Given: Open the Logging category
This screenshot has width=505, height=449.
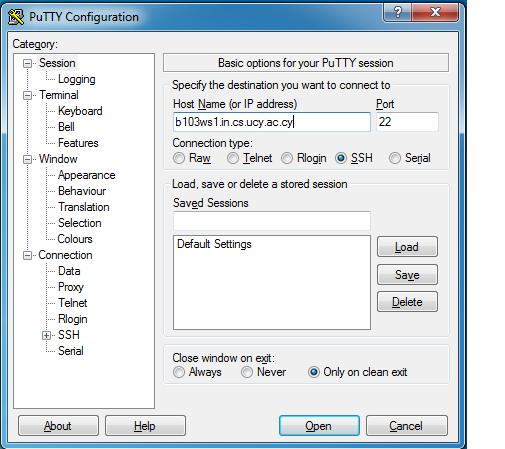Looking at the screenshot, I should 77,79.
